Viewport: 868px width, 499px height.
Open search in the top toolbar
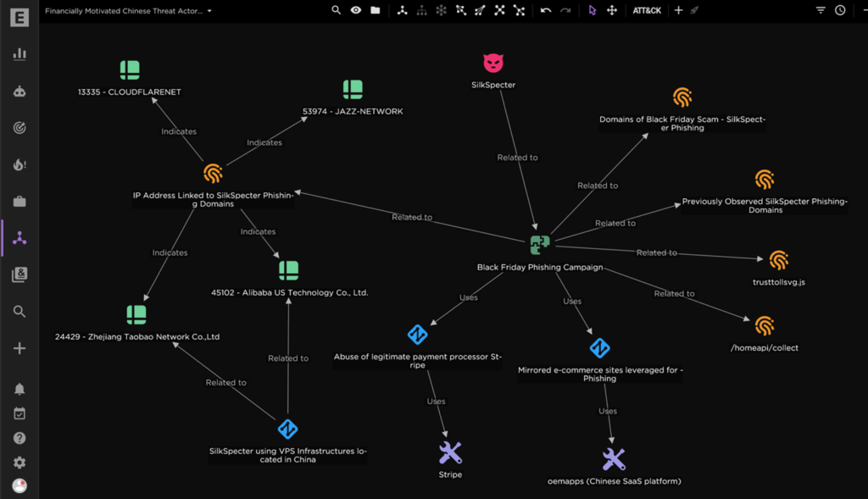point(336,10)
